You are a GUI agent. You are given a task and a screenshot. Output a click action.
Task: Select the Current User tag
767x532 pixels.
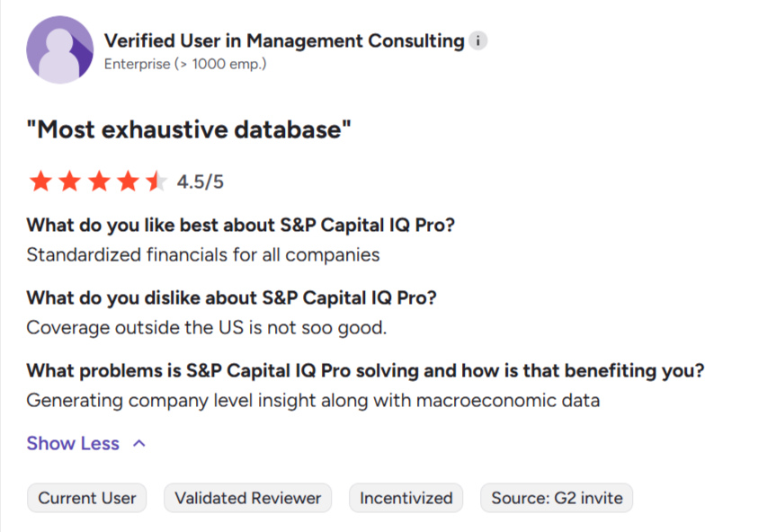tap(86, 498)
